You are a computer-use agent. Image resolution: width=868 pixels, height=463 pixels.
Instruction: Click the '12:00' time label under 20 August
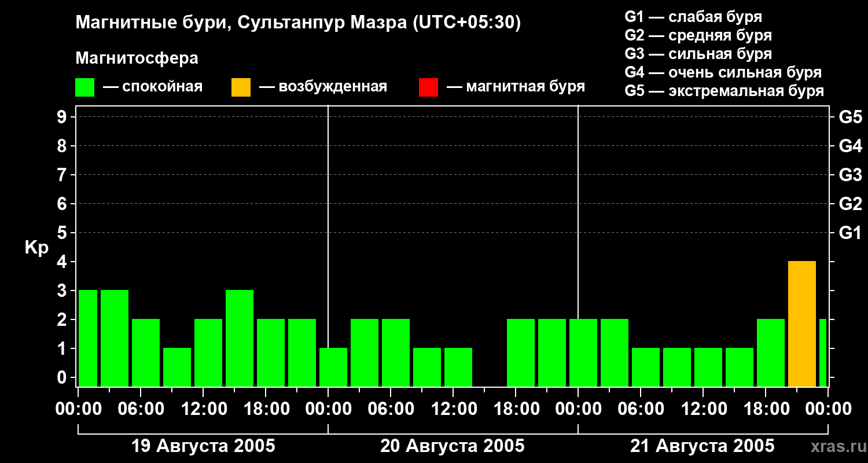tap(453, 409)
